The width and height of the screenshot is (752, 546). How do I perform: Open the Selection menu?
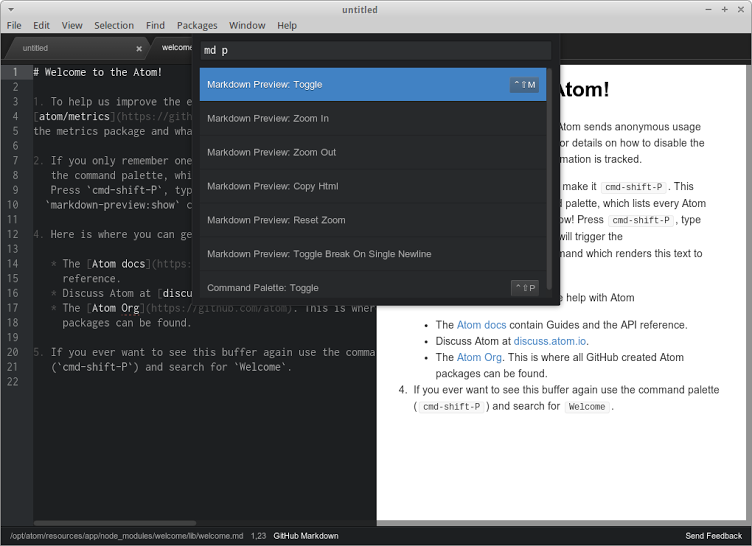coord(114,25)
